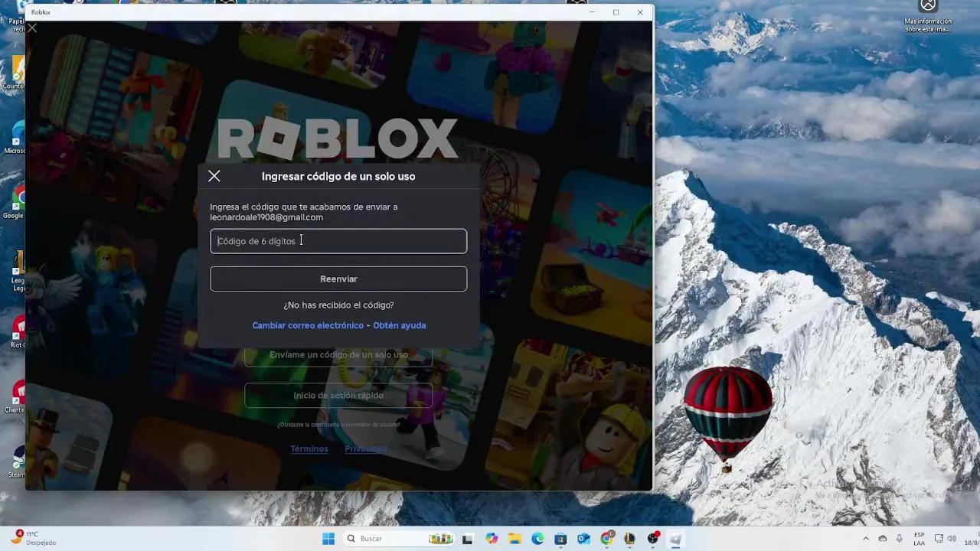The image size is (980, 551).
Task: Click the microphone icon in the system tray
Action: (x=899, y=539)
